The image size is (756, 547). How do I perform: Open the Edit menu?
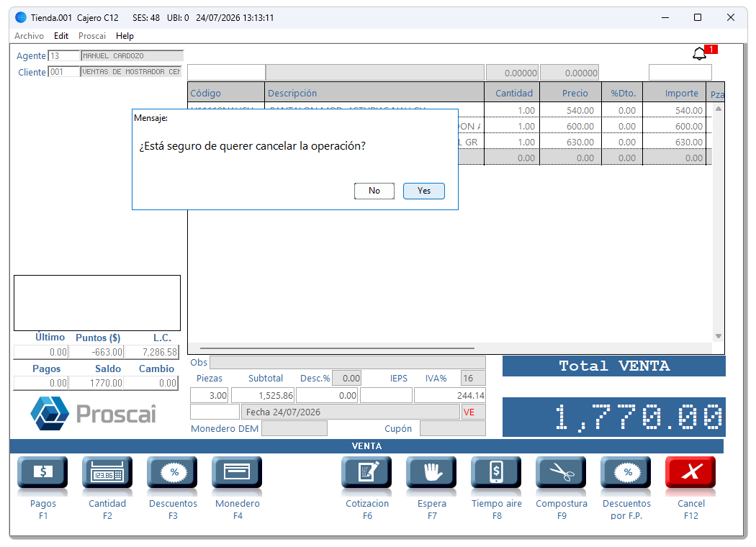61,36
